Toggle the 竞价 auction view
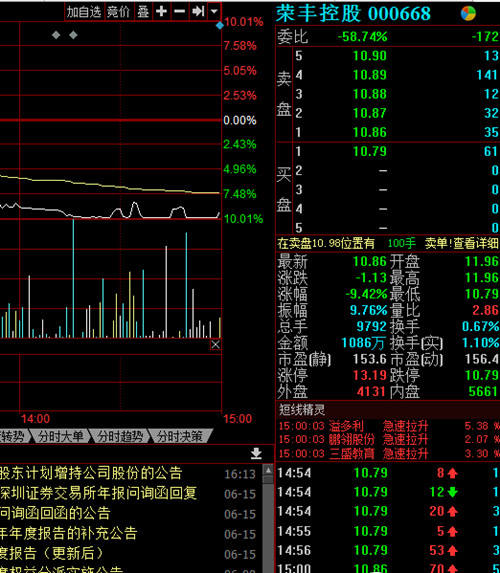The height and width of the screenshot is (573, 500). (118, 12)
